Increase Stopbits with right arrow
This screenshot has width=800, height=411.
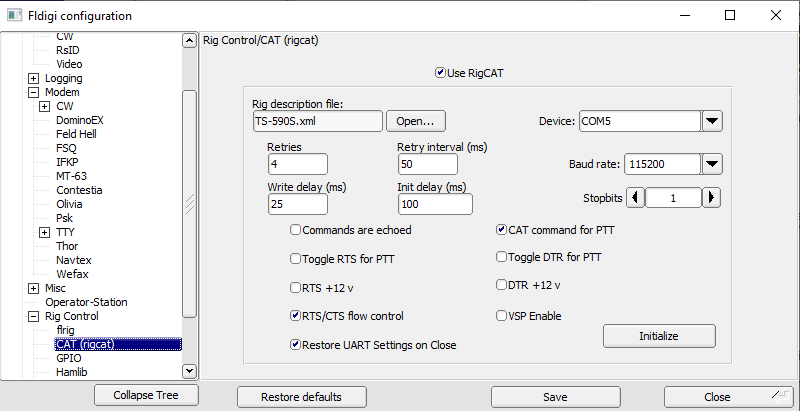711,197
